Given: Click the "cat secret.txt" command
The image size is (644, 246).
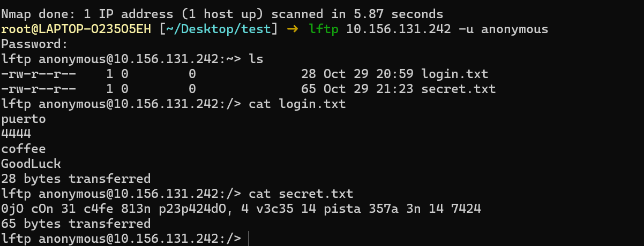Looking at the screenshot, I should [301, 194].
